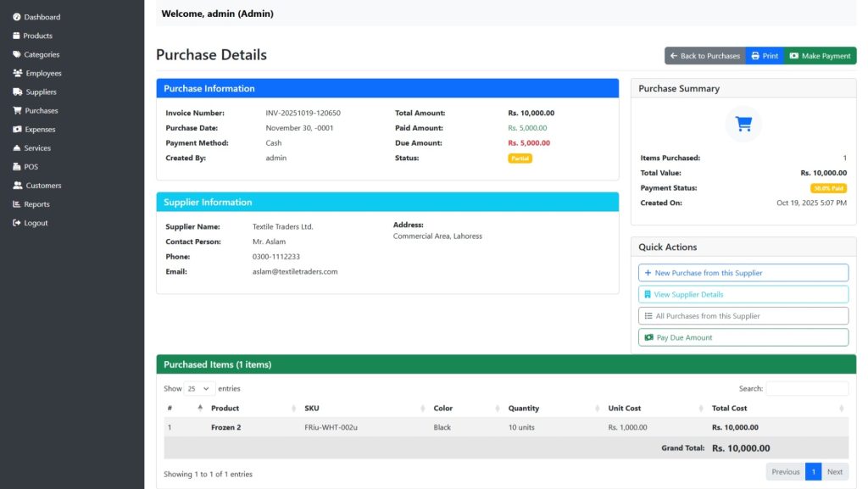Click the Dashboard icon in sidebar
The width and height of the screenshot is (868, 489).
[x=17, y=17]
